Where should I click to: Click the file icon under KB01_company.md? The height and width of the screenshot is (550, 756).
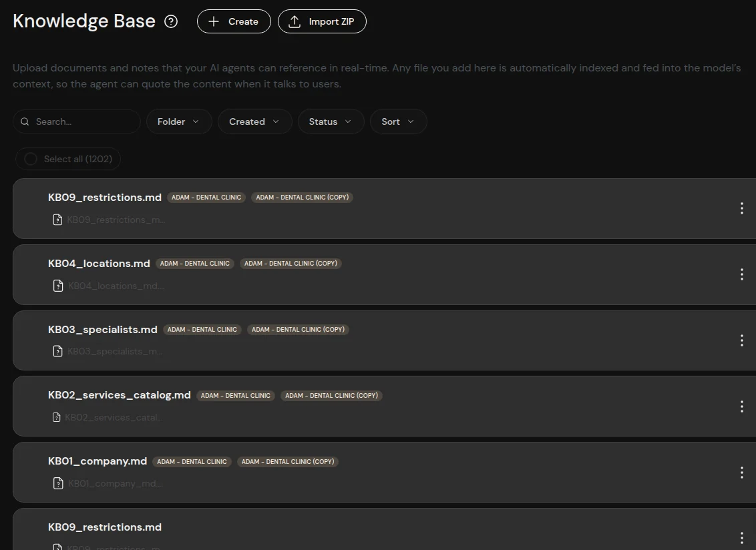[58, 483]
